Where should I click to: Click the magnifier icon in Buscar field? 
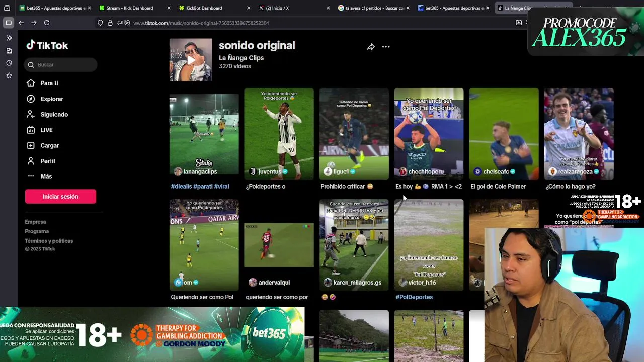pos(31,65)
